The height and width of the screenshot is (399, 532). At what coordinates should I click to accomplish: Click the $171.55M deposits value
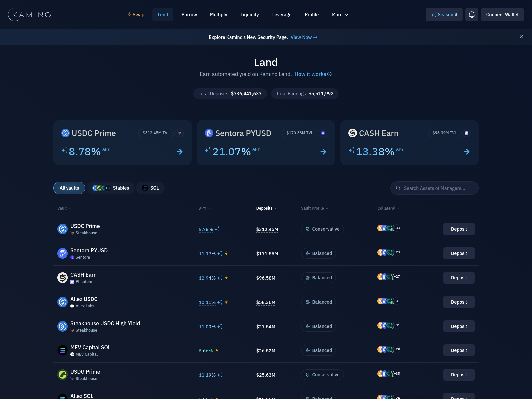point(267,254)
